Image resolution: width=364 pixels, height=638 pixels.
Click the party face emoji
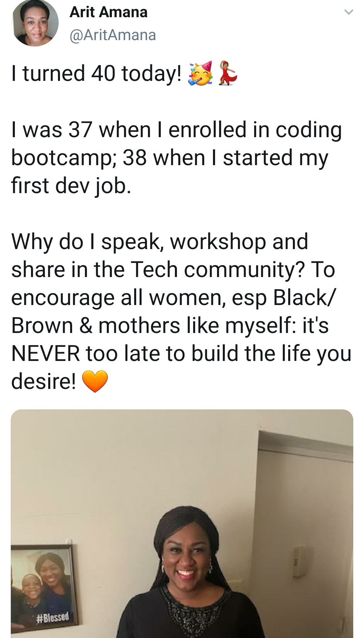click(x=200, y=73)
